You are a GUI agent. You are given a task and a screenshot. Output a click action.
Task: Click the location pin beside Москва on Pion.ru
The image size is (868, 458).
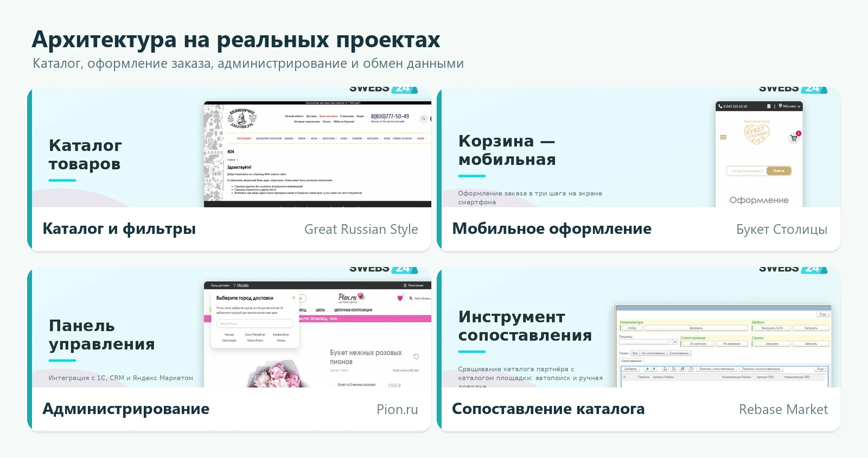click(234, 285)
